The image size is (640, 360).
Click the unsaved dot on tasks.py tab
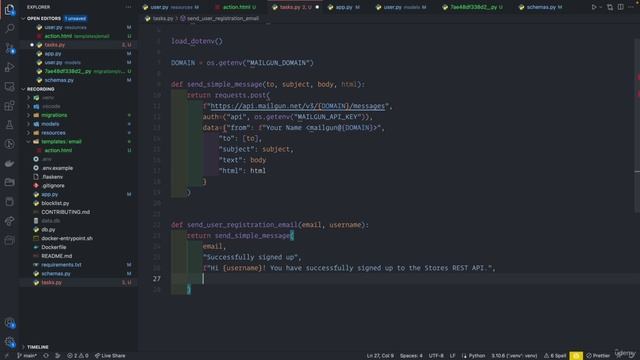pos(317,7)
